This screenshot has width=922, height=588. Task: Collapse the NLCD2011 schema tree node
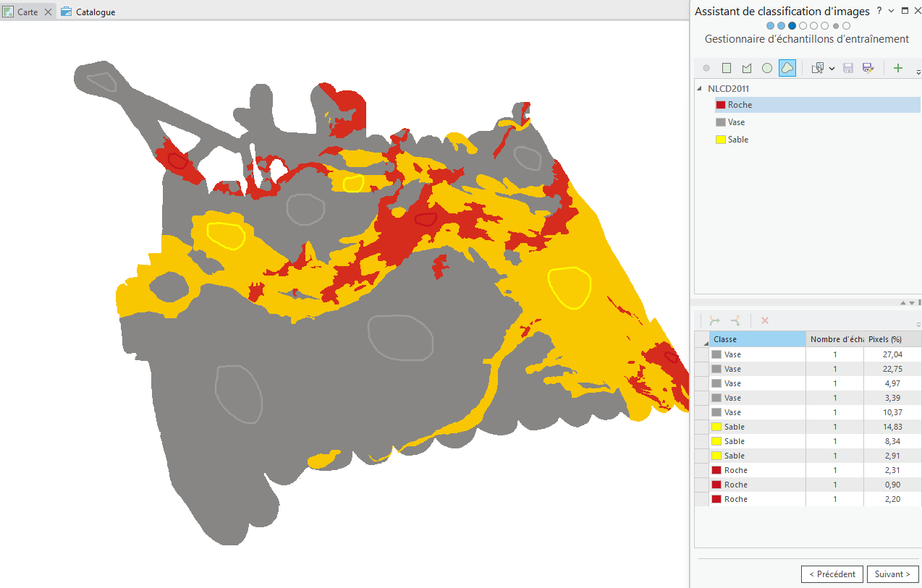pos(699,89)
